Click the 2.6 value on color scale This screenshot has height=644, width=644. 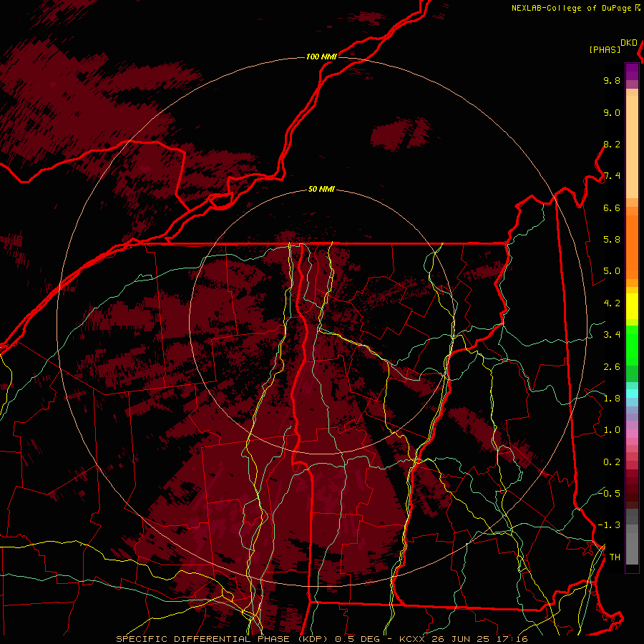pyautogui.click(x=612, y=366)
